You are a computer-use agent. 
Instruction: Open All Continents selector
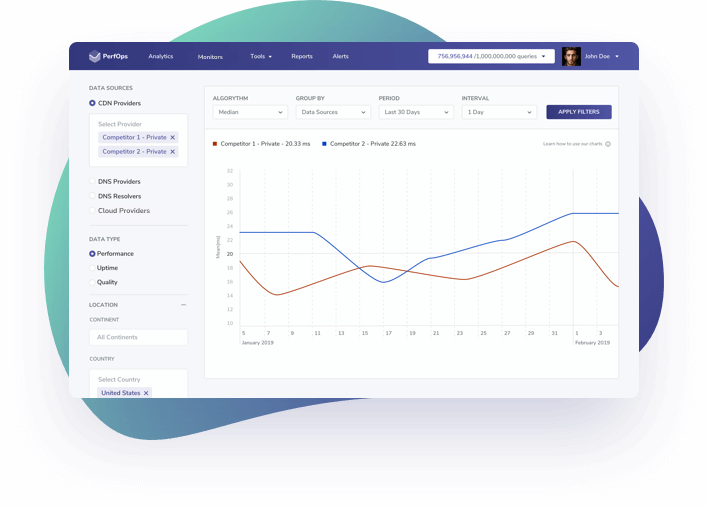[x=138, y=337]
